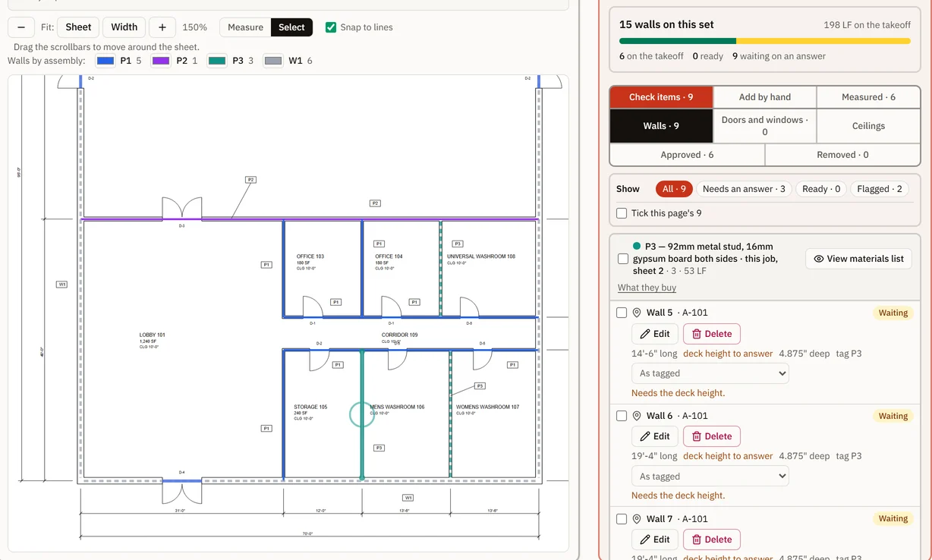932x560 pixels.
Task: Click the trash icon on Wall 5's Delete
Action: coord(697,334)
